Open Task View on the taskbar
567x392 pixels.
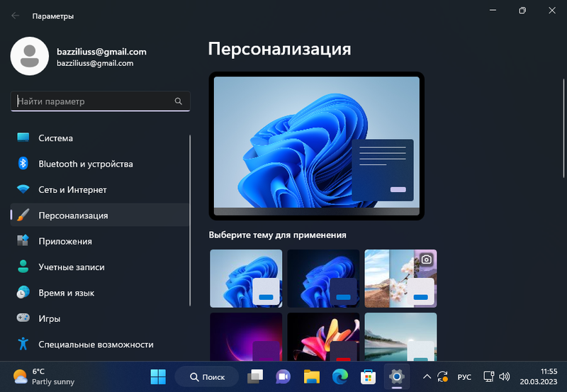[255, 377]
